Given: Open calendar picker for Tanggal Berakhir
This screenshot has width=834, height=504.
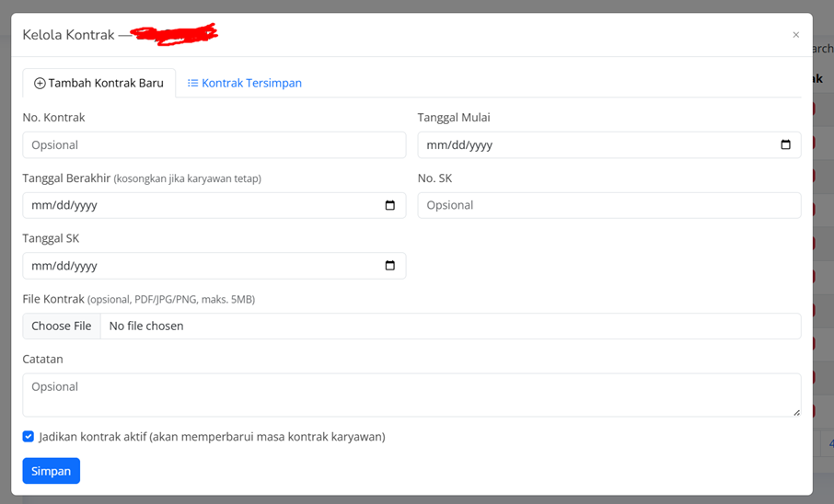Looking at the screenshot, I should pyautogui.click(x=390, y=205).
